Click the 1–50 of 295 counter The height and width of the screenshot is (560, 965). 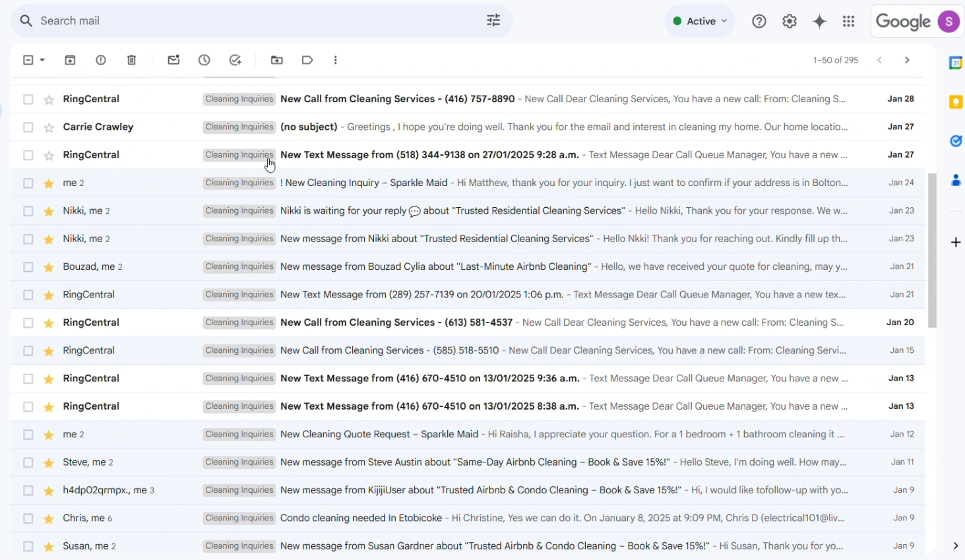point(836,60)
